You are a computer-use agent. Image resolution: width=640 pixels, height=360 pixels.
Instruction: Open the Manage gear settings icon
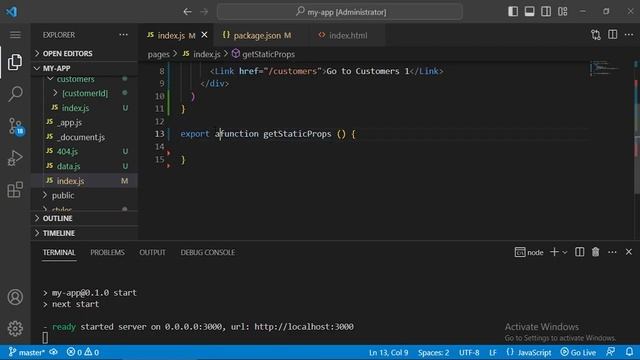pyautogui.click(x=15, y=328)
